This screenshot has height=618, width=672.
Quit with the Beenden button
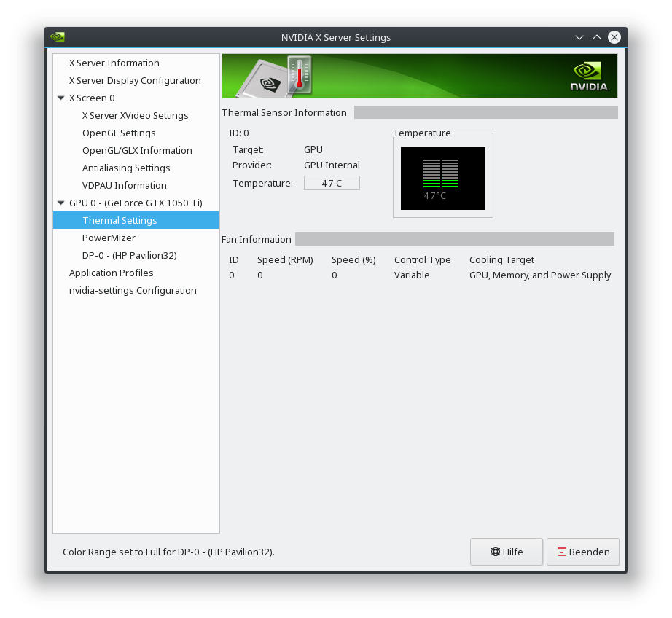pos(583,552)
